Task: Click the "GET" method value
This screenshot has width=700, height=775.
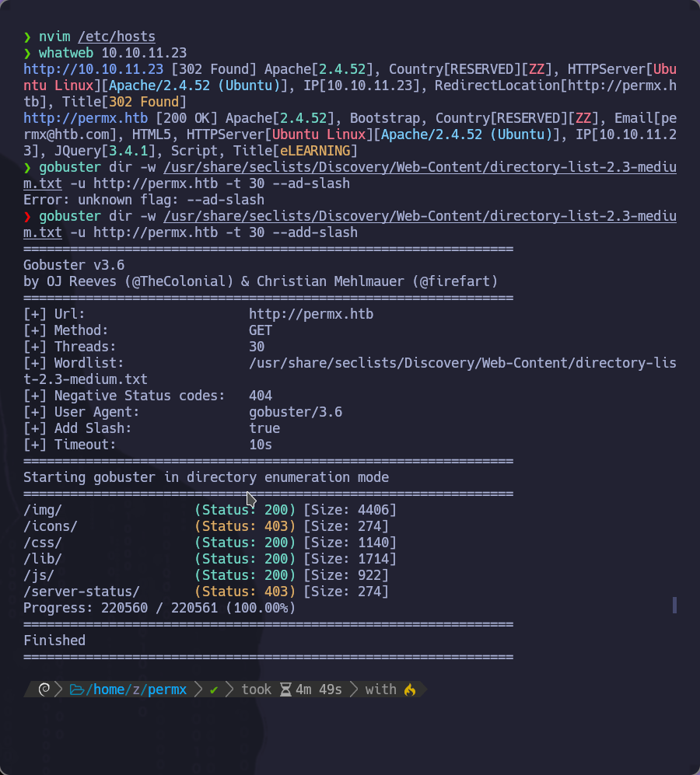Action: point(261,330)
